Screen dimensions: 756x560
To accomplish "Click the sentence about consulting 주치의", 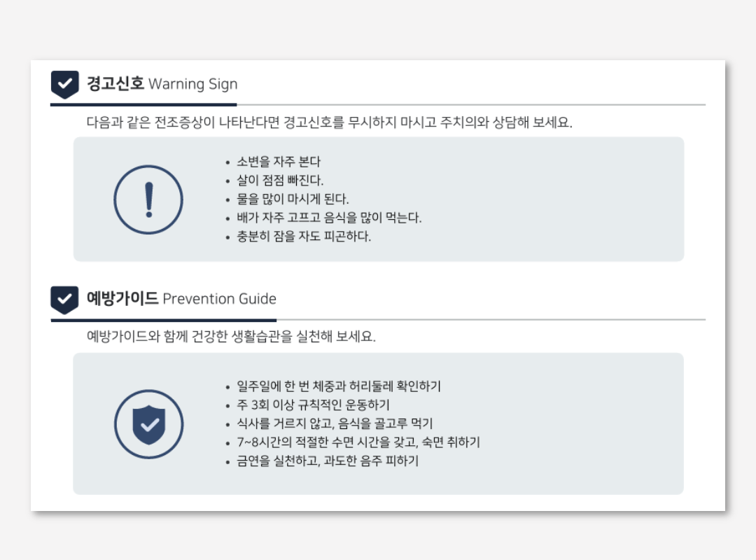I will point(329,122).
